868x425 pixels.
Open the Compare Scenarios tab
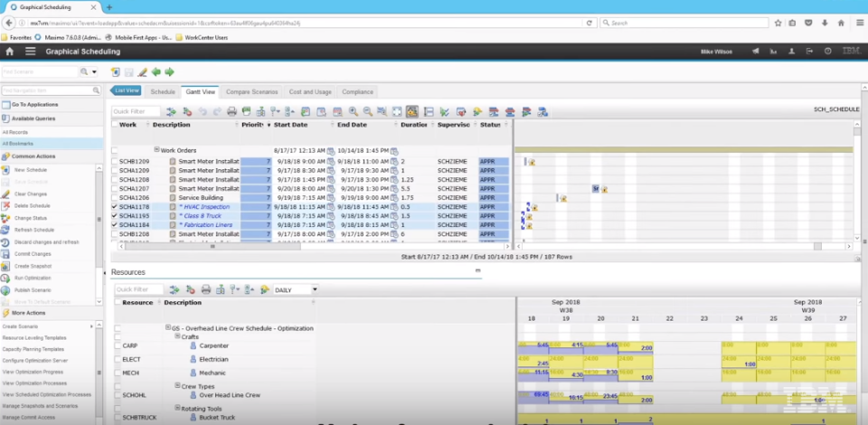pos(252,92)
